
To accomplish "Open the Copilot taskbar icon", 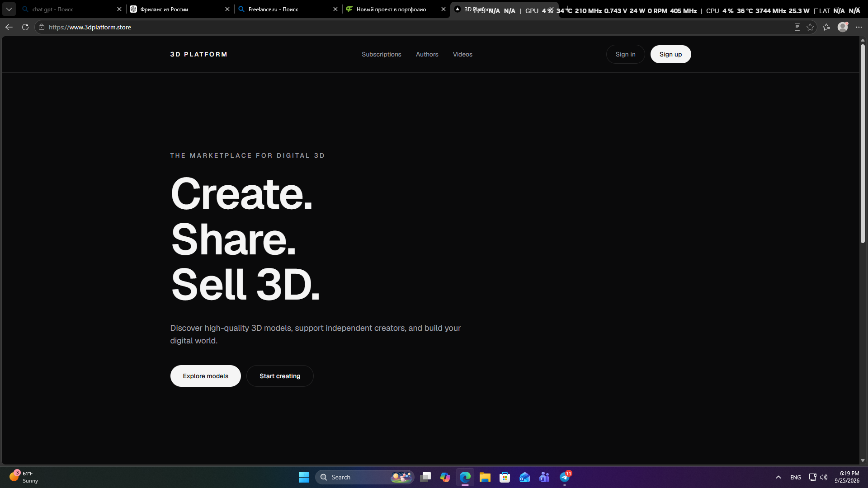I will point(445,477).
